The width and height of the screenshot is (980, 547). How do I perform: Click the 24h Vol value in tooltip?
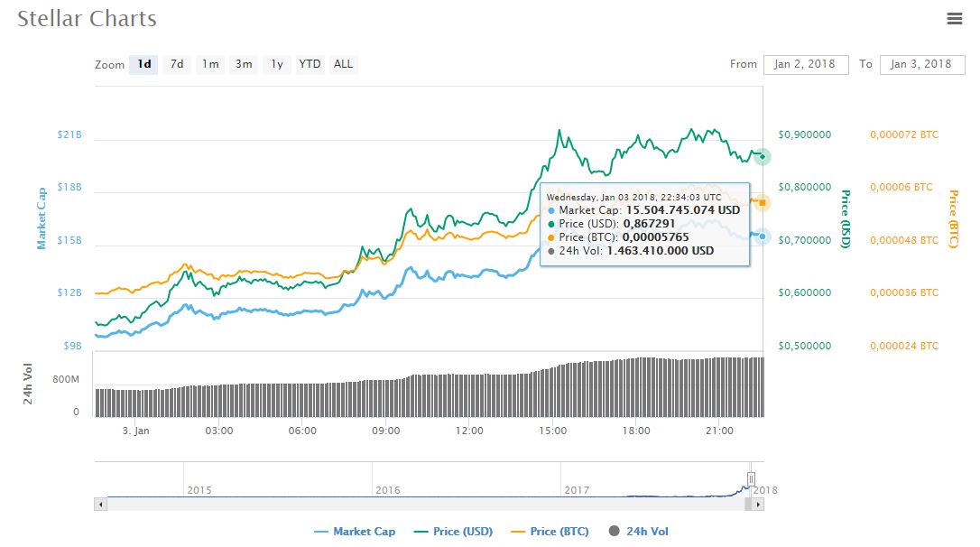pyautogui.click(x=660, y=251)
